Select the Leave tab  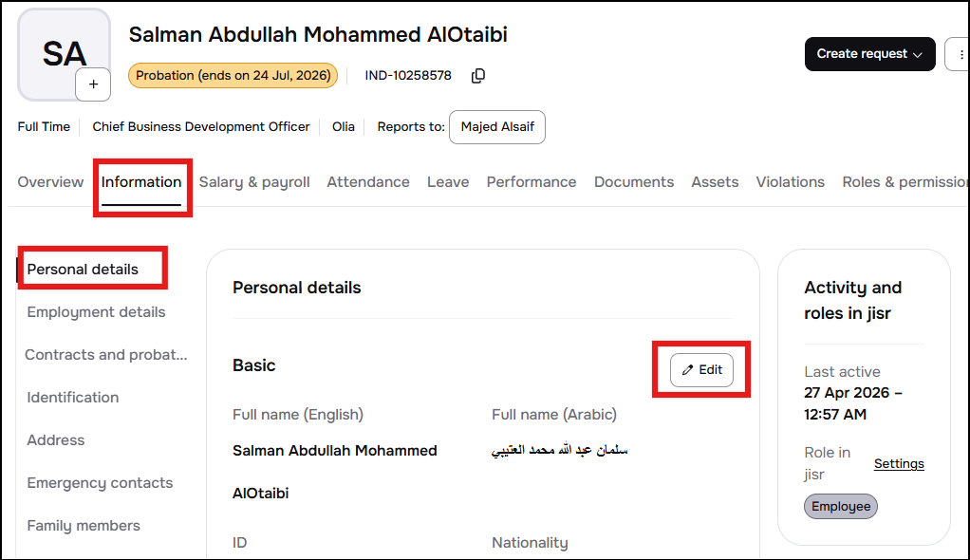pyautogui.click(x=448, y=182)
